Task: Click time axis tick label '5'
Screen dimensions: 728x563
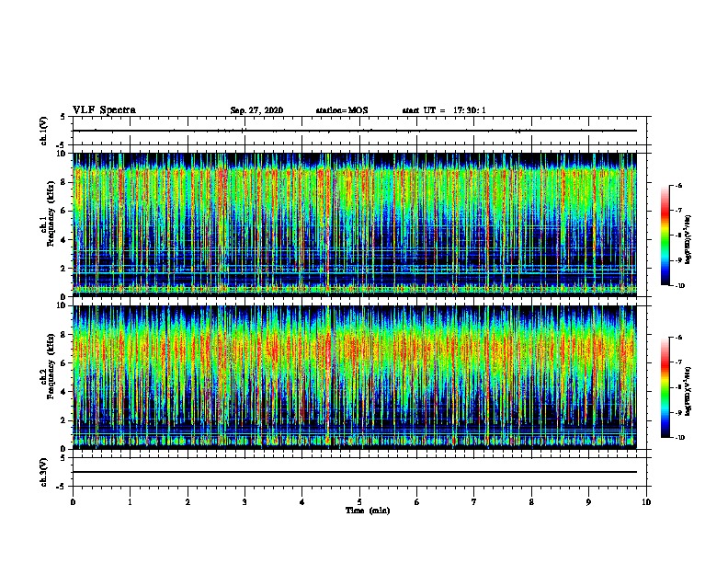Action: coord(359,502)
